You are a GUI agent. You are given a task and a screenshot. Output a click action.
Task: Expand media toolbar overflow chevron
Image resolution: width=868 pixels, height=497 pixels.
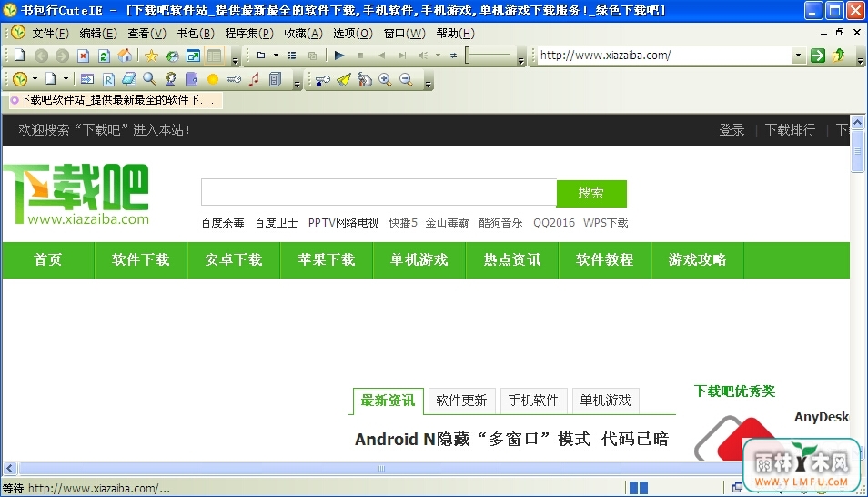(521, 61)
